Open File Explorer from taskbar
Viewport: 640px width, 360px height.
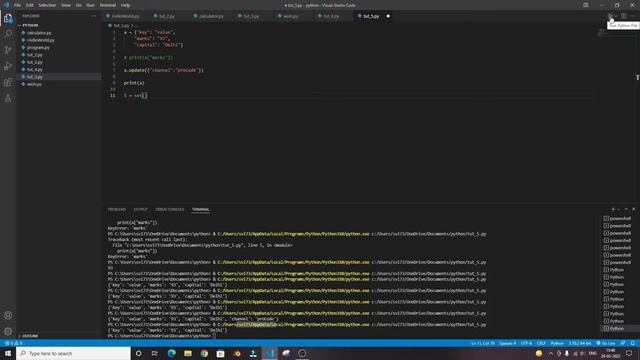pos(188,353)
